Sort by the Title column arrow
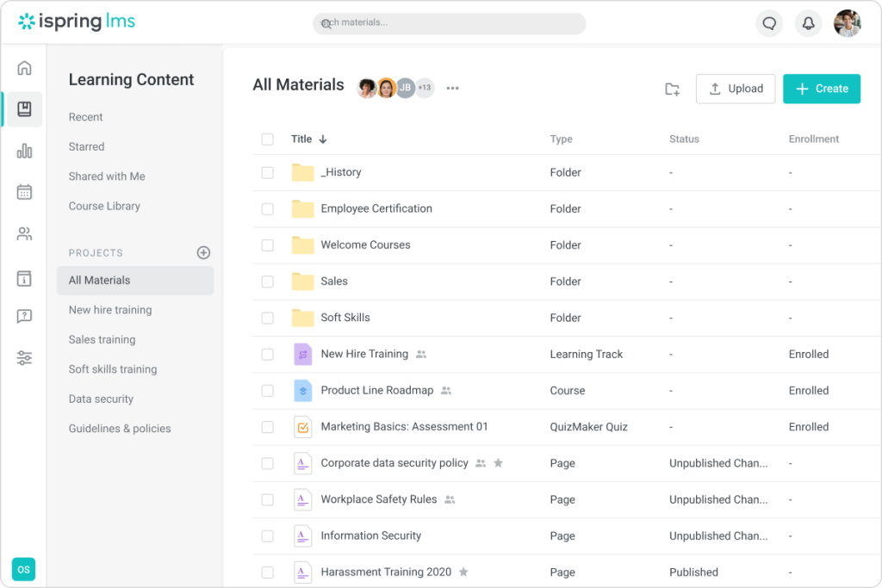The height and width of the screenshot is (588, 882). pos(323,139)
